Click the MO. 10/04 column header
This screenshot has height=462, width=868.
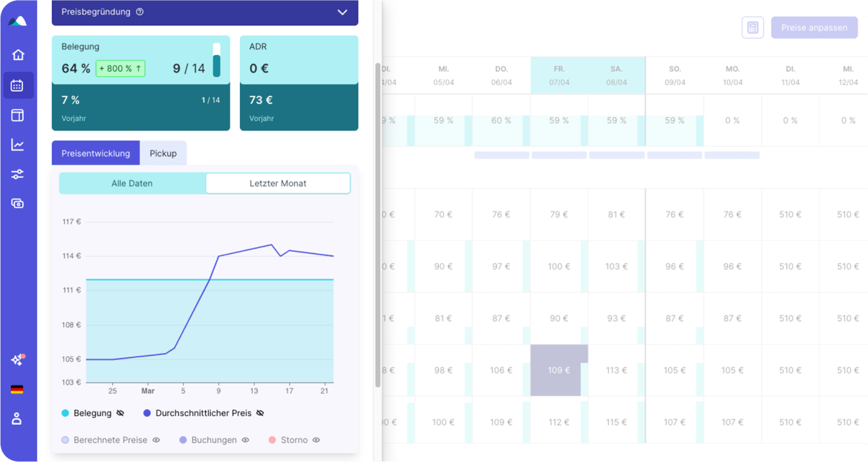(x=732, y=75)
